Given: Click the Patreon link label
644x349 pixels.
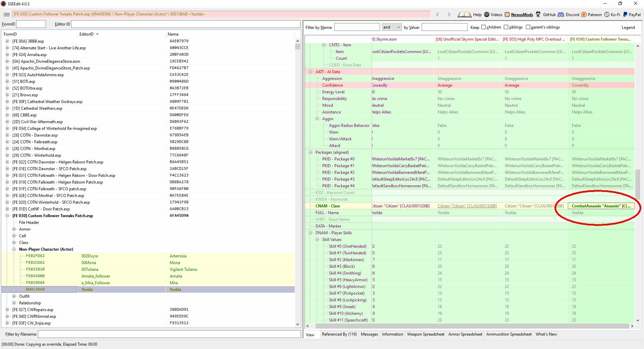Looking at the screenshot, I should (595, 14).
